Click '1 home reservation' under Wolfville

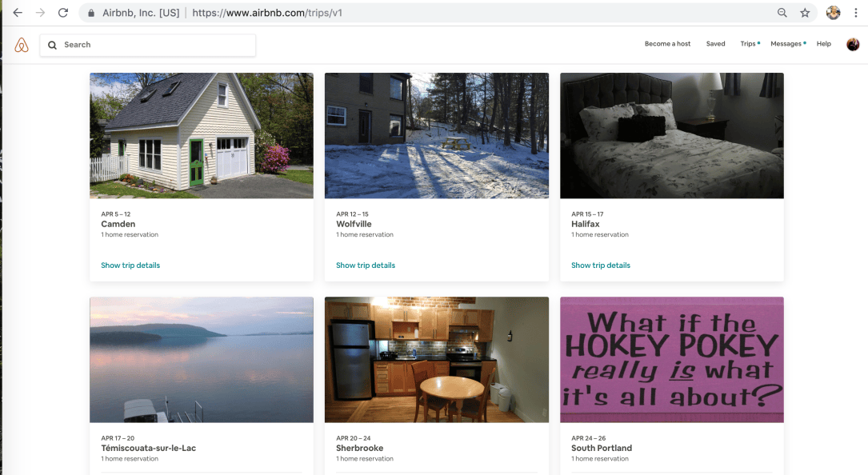point(365,235)
